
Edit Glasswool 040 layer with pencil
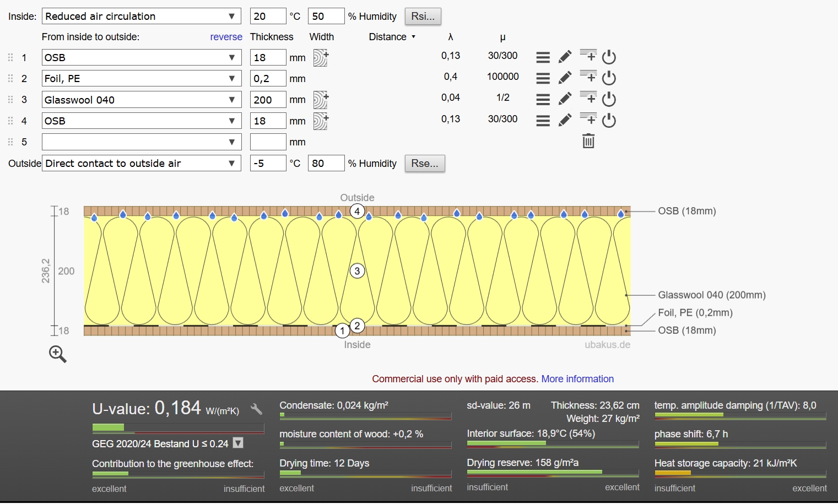click(565, 99)
